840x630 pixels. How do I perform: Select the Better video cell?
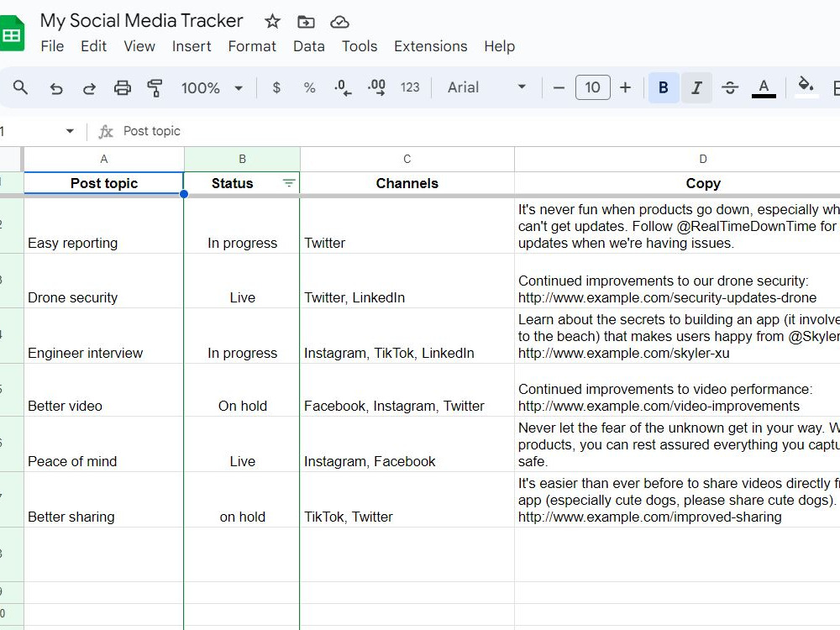tap(104, 390)
